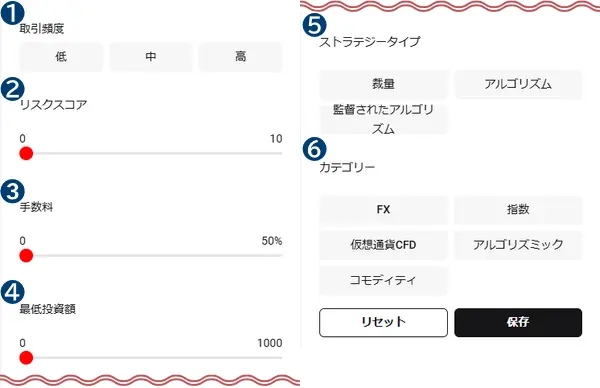Viewport: 600px width, 388px height.
Task: Click the numbered circle 5 marker
Action: coord(315,25)
